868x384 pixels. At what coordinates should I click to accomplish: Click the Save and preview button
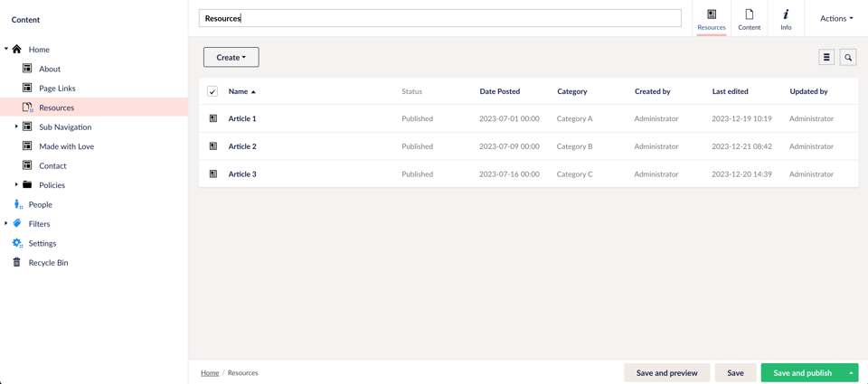pos(666,372)
